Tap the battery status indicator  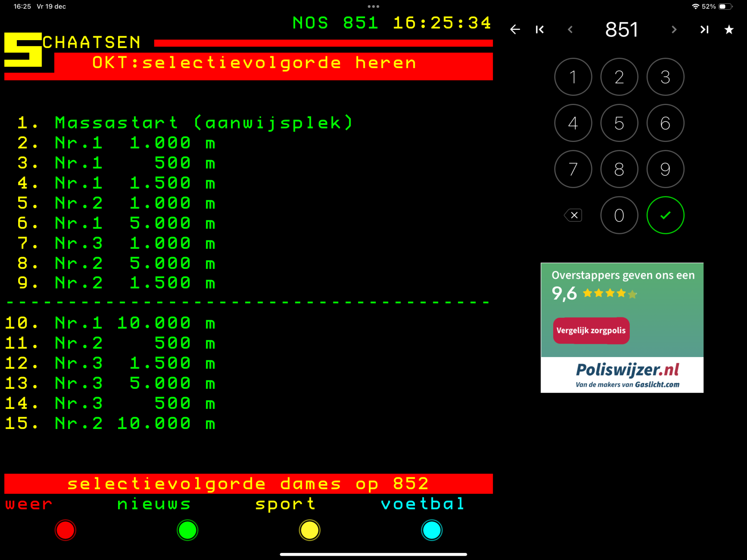pyautogui.click(x=725, y=7)
